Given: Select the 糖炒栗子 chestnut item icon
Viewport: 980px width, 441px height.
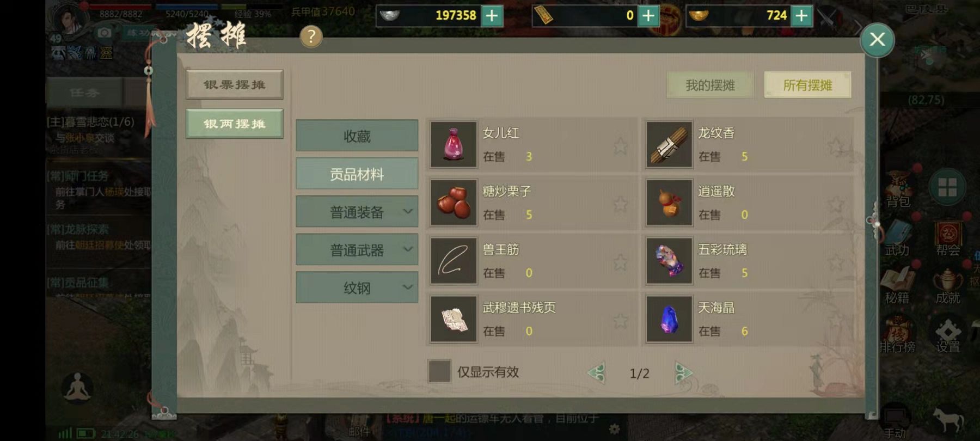Looking at the screenshot, I should pyautogui.click(x=454, y=203).
